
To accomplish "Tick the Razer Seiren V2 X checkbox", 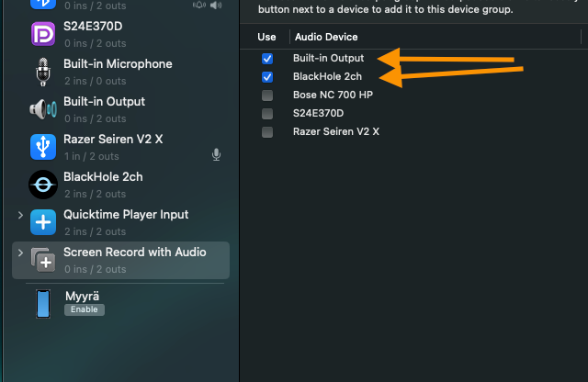I will tap(267, 132).
